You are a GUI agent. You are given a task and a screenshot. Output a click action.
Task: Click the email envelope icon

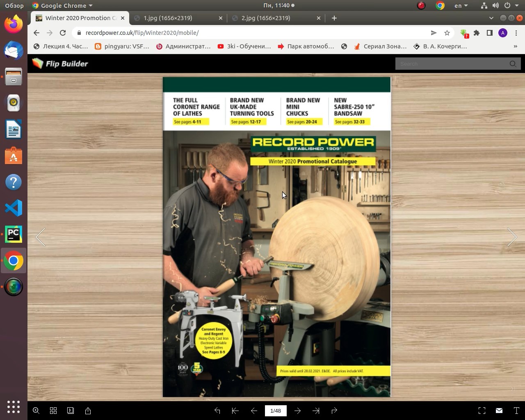tap(499, 411)
